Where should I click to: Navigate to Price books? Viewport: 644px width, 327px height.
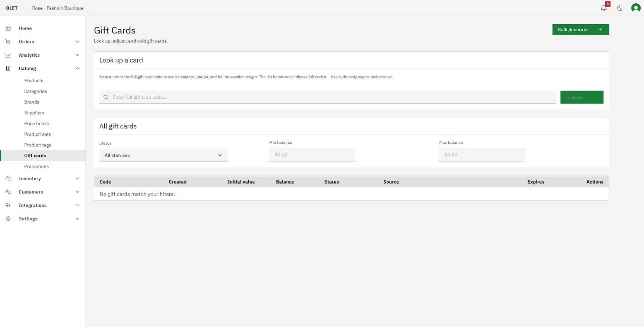36,123
